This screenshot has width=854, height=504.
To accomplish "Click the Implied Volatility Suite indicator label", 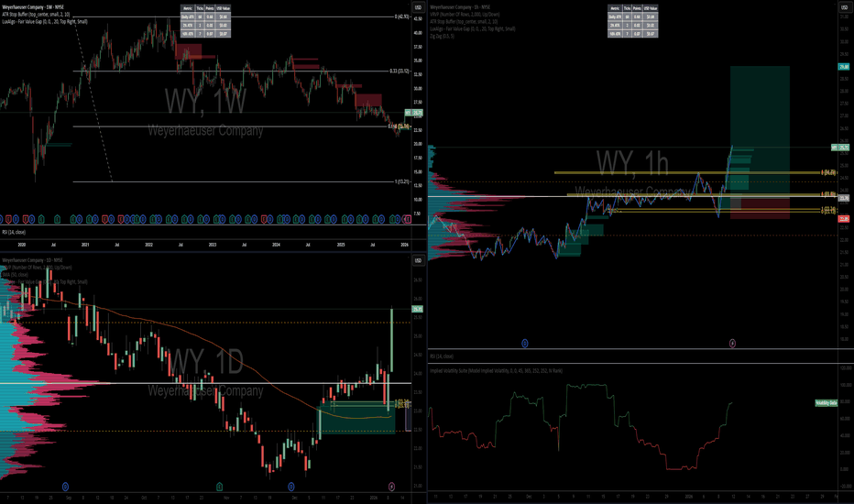I will [x=496, y=370].
